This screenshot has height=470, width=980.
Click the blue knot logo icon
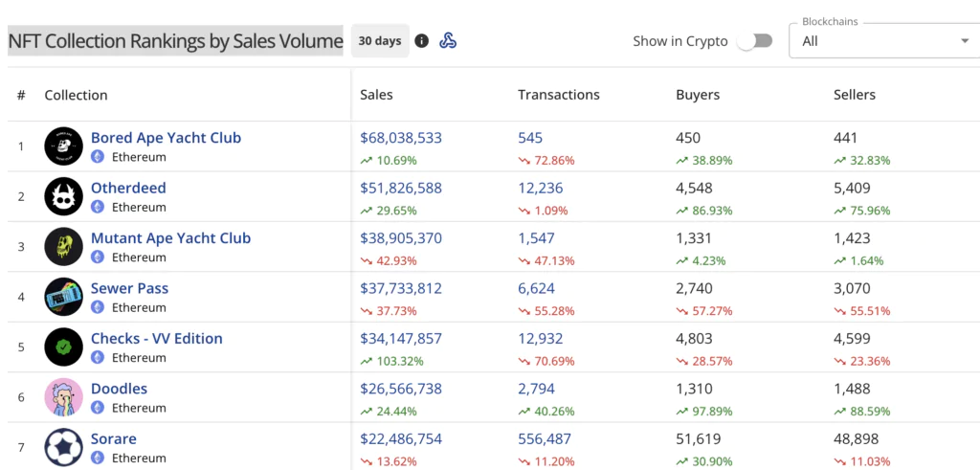[x=448, y=41]
